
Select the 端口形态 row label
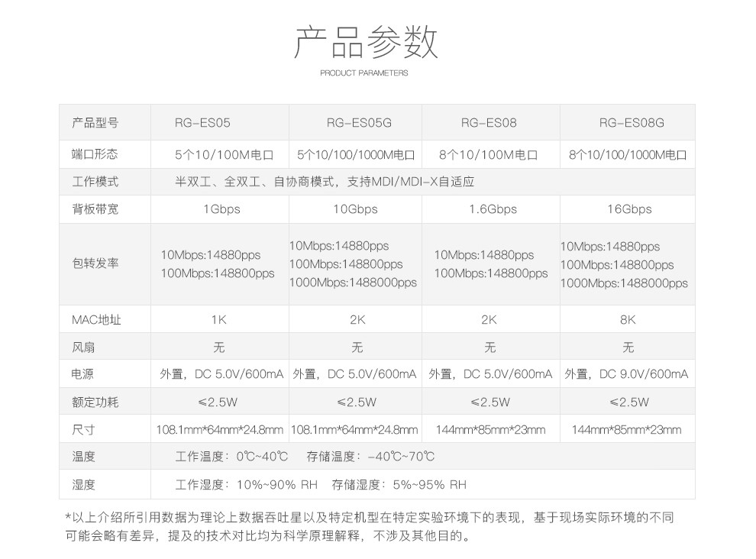click(x=95, y=154)
